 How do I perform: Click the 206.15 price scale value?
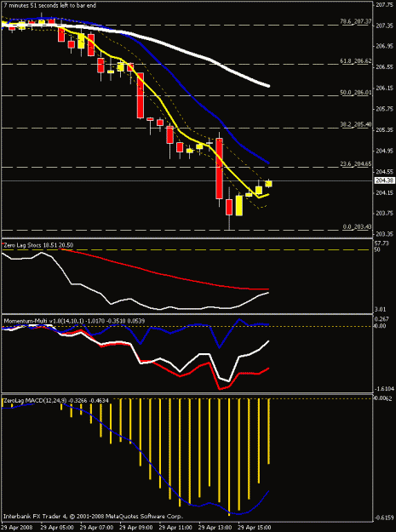pyautogui.click(x=386, y=89)
